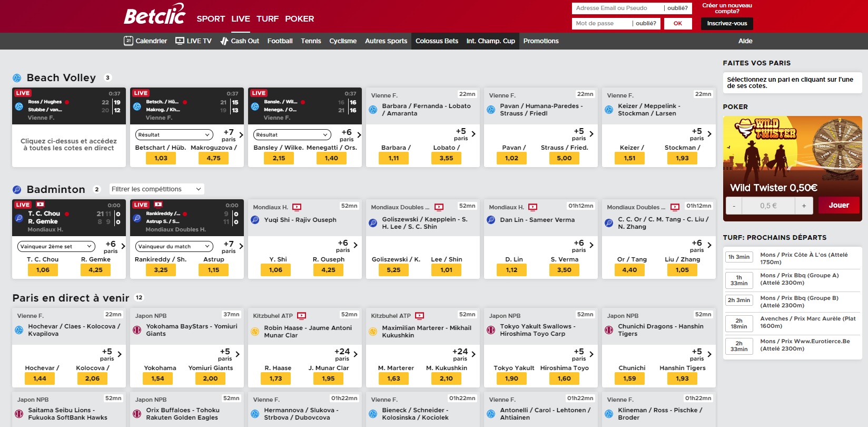The height and width of the screenshot is (427, 868).
Task: Click badminton icon beside Yuqi Shi - Rajiv Ouseph
Action: coord(255,220)
